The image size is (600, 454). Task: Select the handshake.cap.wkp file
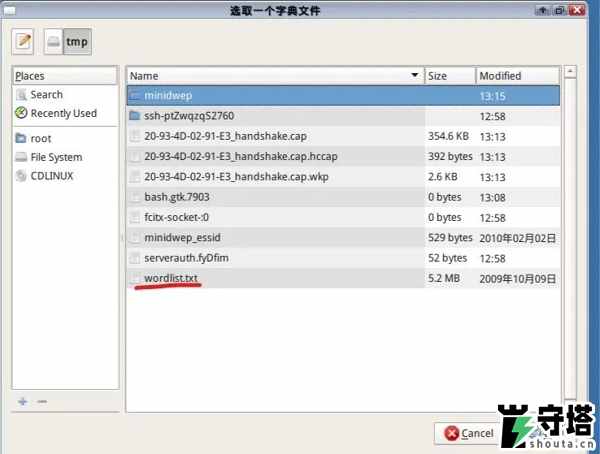tap(343, 177)
